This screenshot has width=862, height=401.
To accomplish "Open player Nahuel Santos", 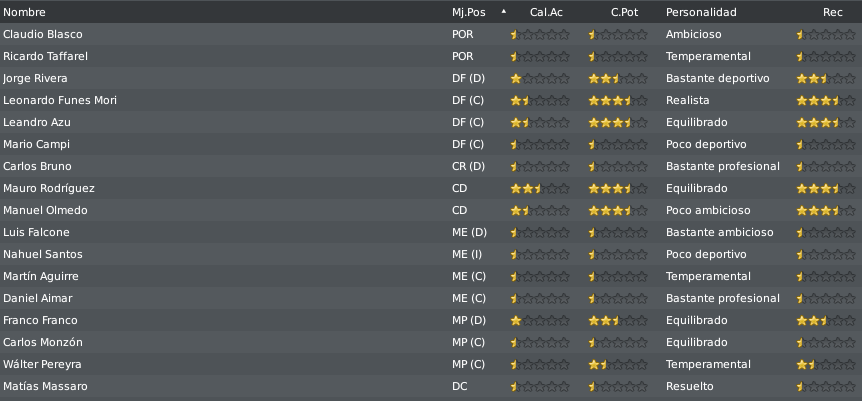I will point(43,254).
